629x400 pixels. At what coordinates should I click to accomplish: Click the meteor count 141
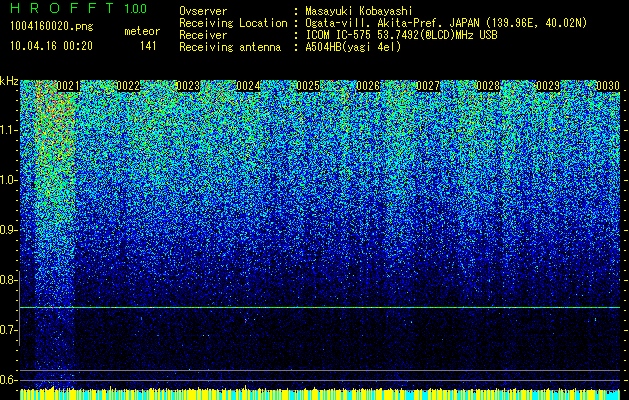pyautogui.click(x=148, y=46)
